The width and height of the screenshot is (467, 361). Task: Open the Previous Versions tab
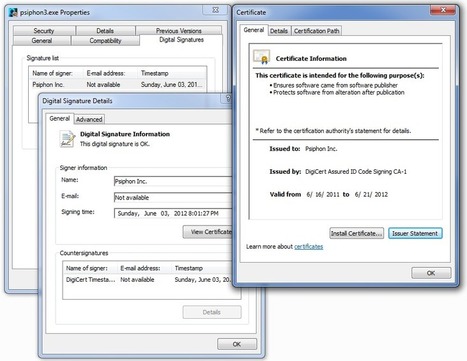(x=179, y=31)
